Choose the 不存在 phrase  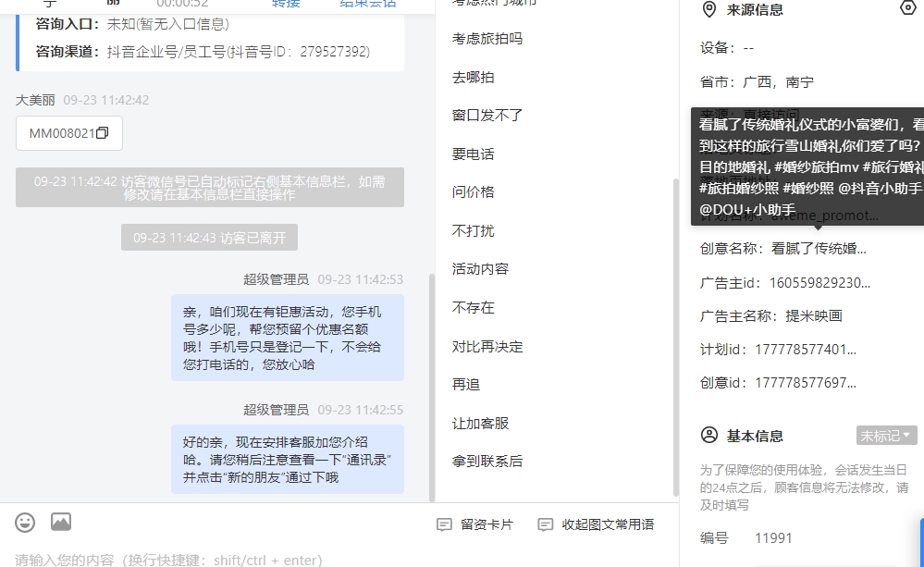point(474,308)
